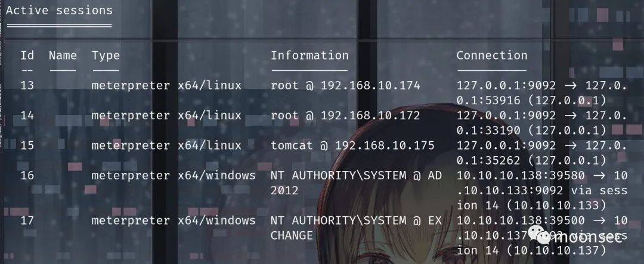The image size is (644, 264).
Task: Click NT AUTHORITY\SYSTEM @ AD text
Action: (x=356, y=175)
